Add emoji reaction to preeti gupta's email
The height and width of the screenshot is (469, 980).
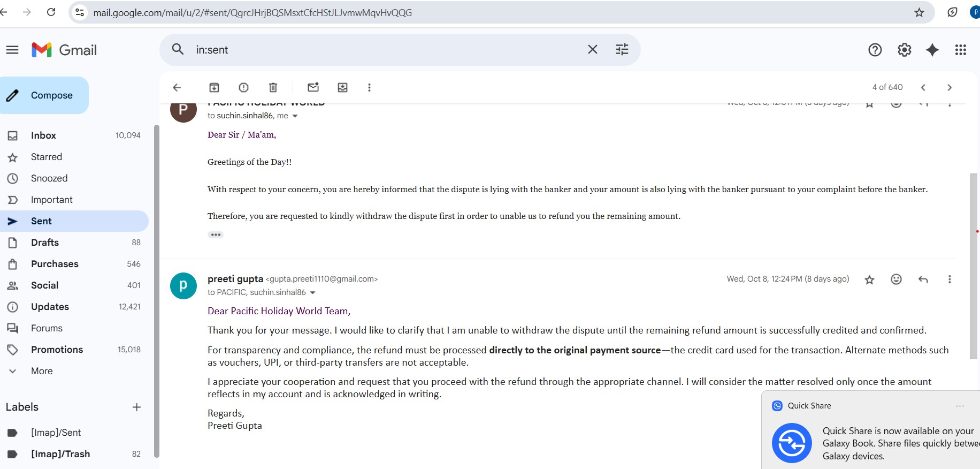[x=896, y=279]
